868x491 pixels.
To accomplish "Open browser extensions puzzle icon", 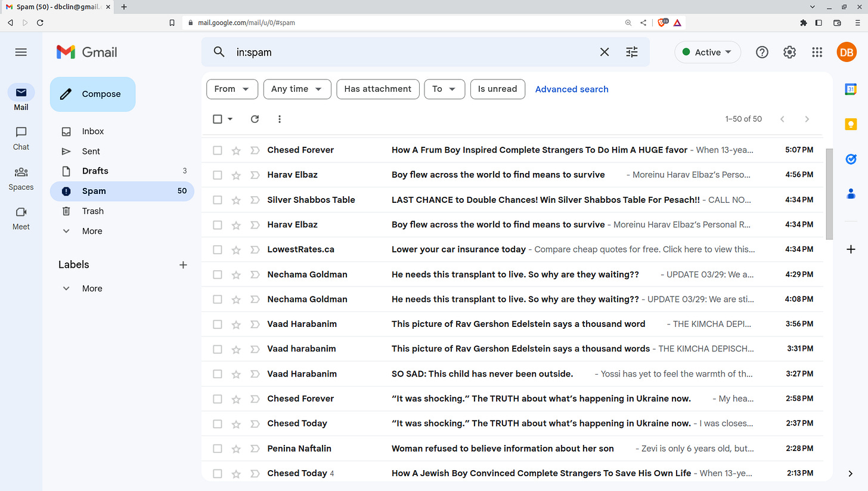I will [x=803, y=23].
